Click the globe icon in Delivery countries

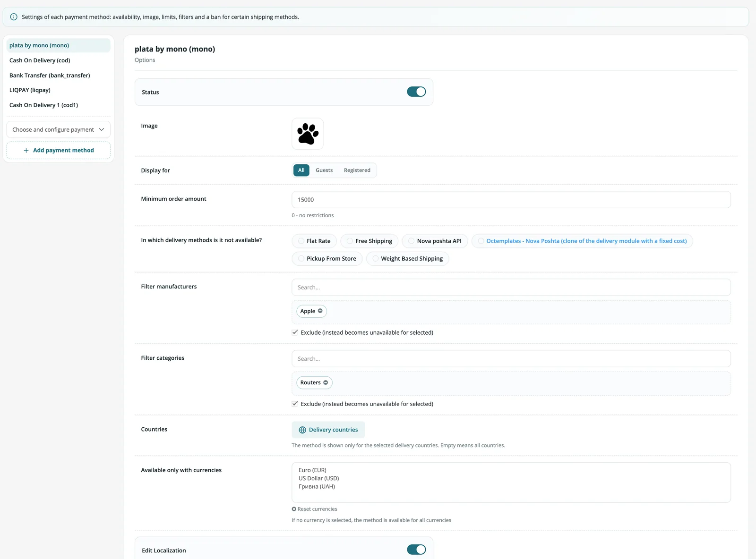302,430
